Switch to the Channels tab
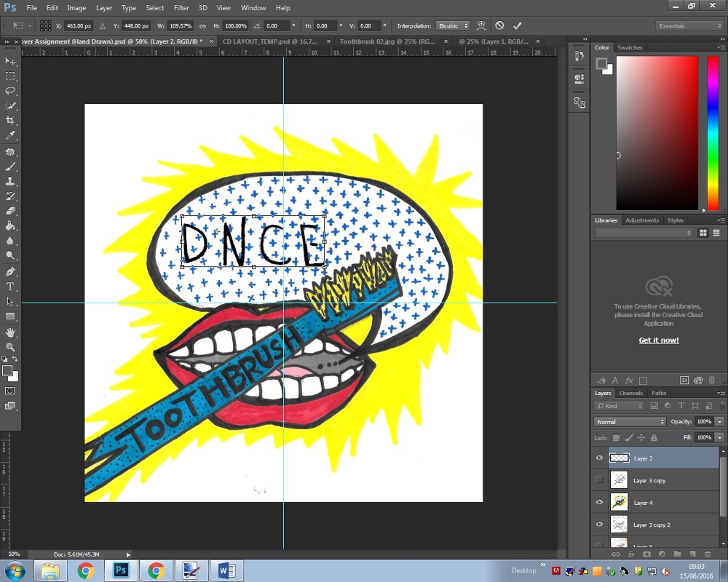Viewport: 728px width, 582px height. point(630,393)
